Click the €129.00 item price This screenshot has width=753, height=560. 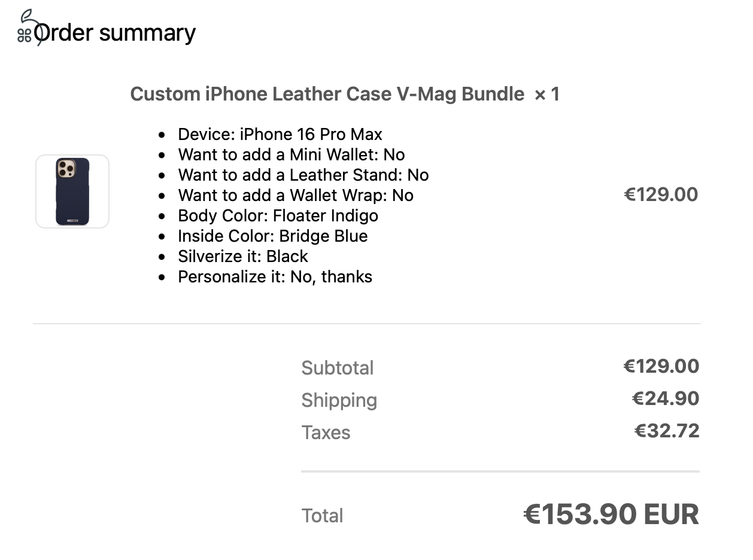tap(661, 194)
